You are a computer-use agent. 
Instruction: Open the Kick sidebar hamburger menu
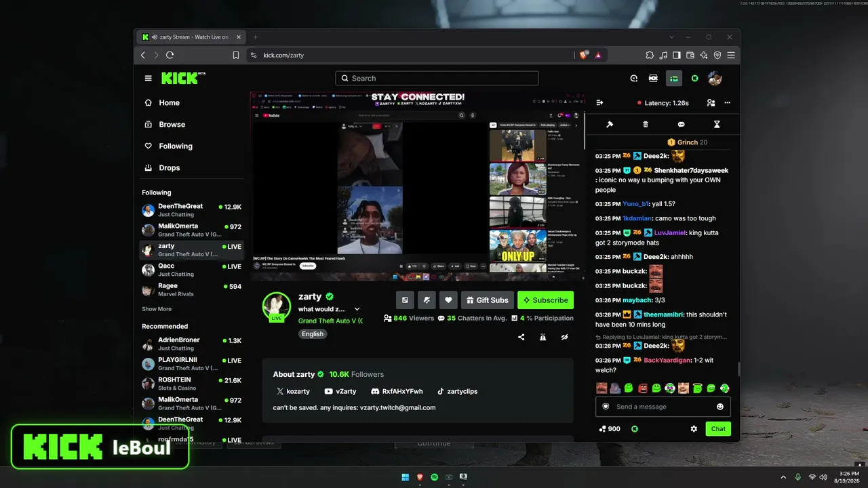[148, 78]
